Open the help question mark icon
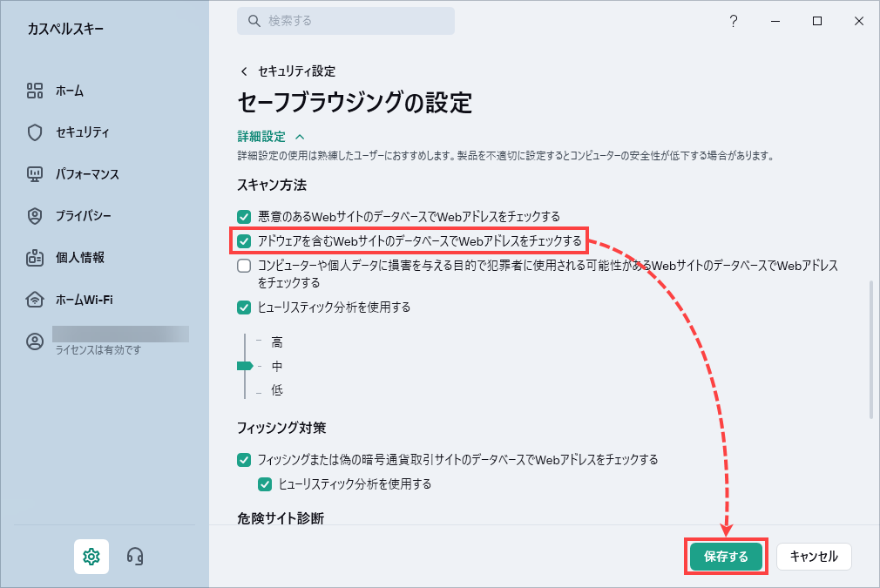880x588 pixels. click(x=734, y=22)
